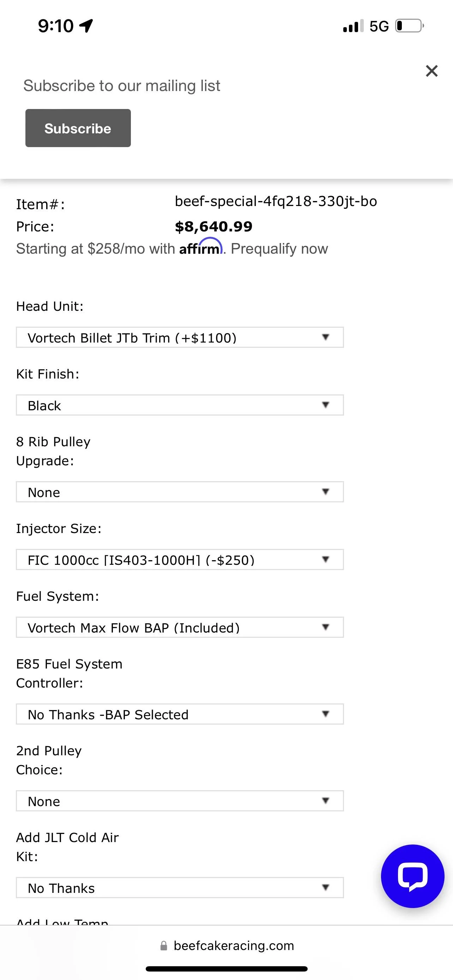Tap the location arrow in status bar
The image size is (453, 980).
pos(86,26)
